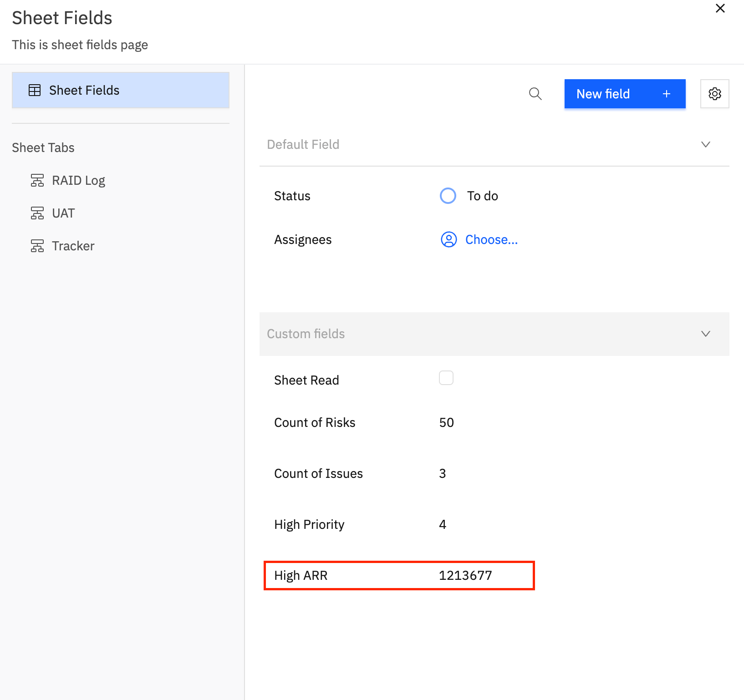Click the Count of Risks value 50
This screenshot has width=744, height=700.
(x=446, y=423)
